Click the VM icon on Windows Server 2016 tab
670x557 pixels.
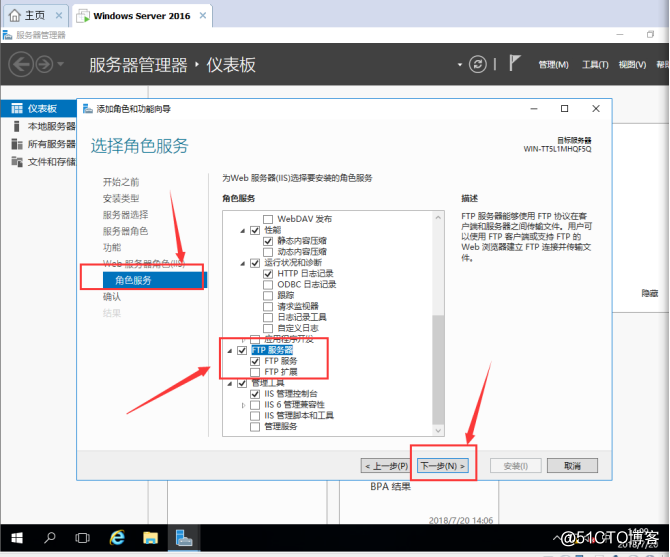point(83,16)
